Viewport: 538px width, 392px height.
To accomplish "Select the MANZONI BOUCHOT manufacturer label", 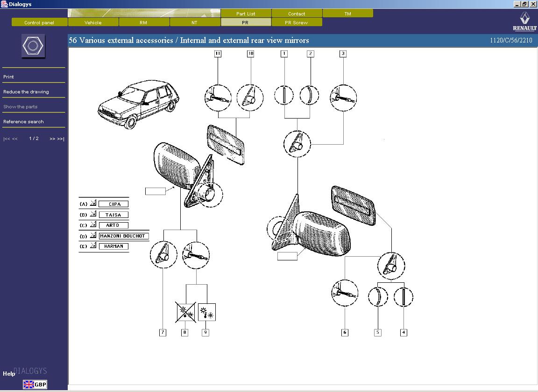I will (124, 236).
